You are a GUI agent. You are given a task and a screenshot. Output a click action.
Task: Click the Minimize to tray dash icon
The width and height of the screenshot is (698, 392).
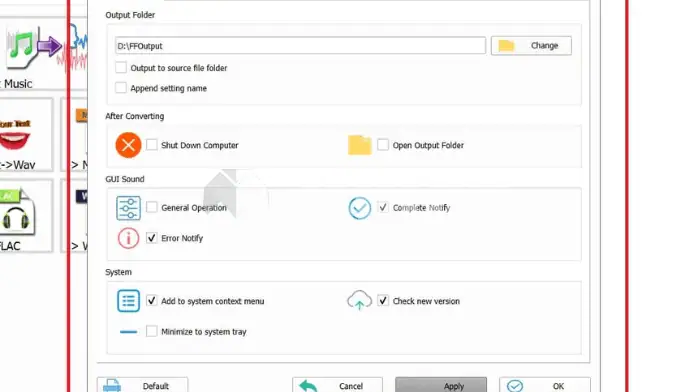click(x=128, y=331)
